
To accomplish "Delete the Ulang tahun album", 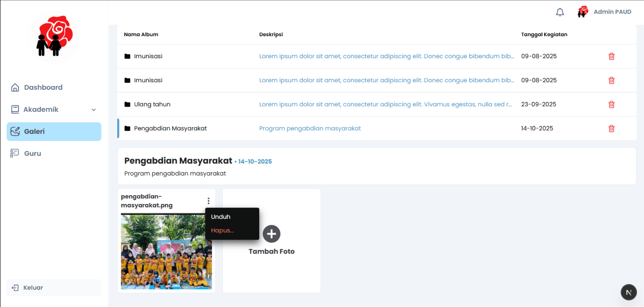I will pyautogui.click(x=611, y=104).
